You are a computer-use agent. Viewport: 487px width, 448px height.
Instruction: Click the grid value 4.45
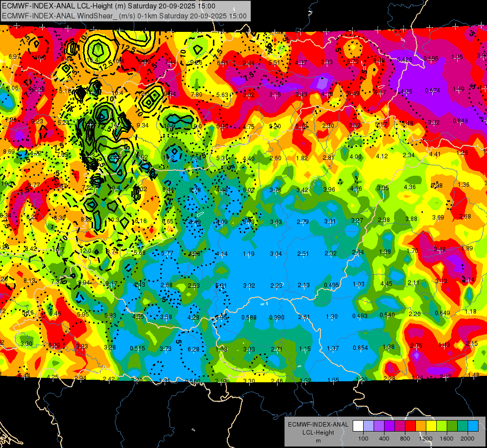coord(386,284)
